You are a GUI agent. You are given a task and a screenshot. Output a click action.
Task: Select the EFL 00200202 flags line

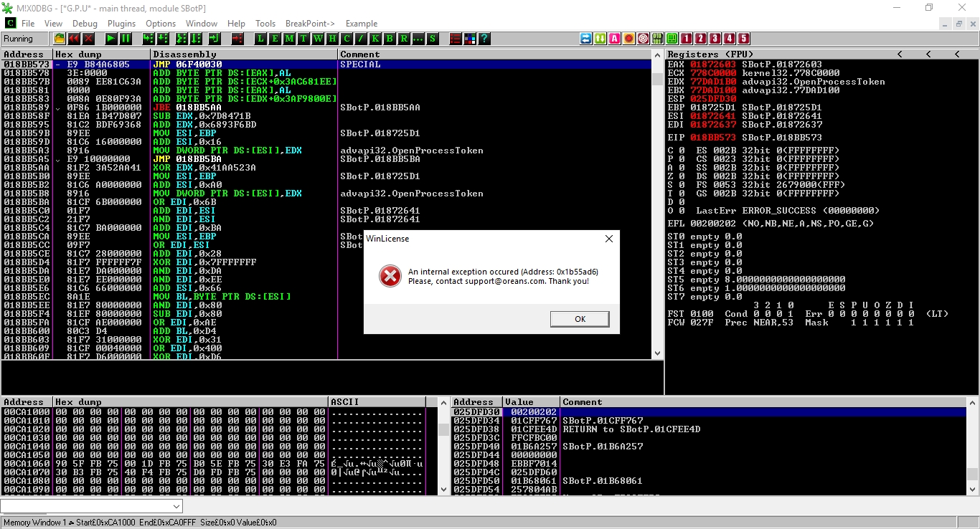point(771,224)
